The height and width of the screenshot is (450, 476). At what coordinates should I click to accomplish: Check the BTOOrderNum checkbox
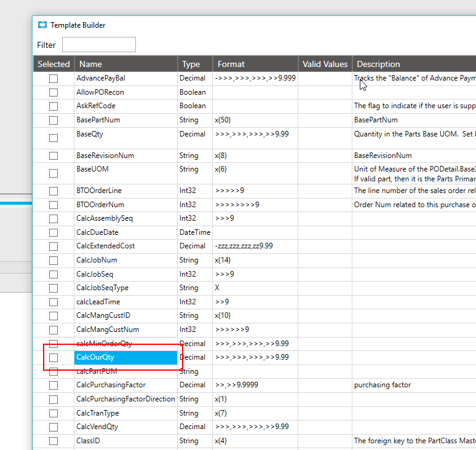click(x=54, y=205)
